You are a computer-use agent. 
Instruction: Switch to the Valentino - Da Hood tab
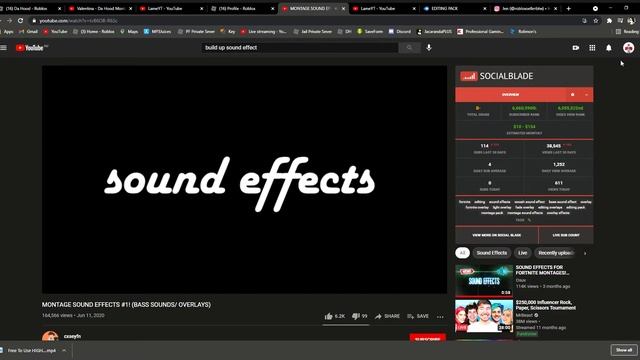point(100,9)
